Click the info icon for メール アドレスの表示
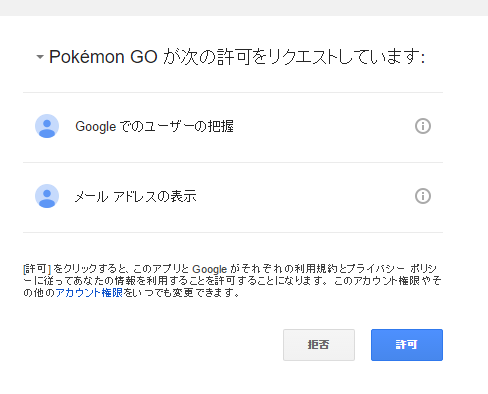 [x=423, y=196]
